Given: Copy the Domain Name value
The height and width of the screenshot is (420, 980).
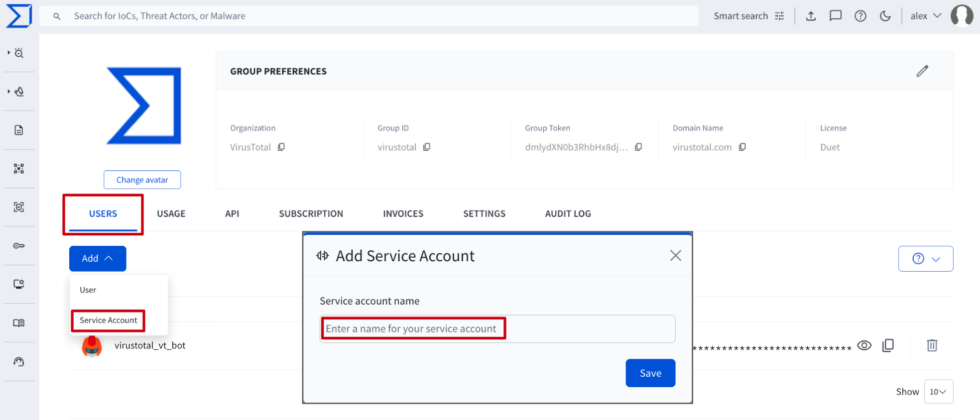Looking at the screenshot, I should pyautogui.click(x=742, y=147).
